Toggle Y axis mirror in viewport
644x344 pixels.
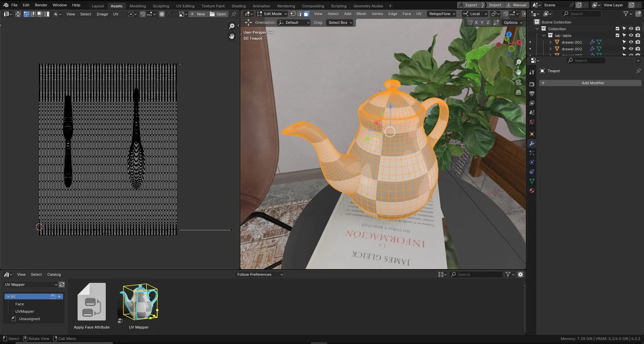coord(482,23)
